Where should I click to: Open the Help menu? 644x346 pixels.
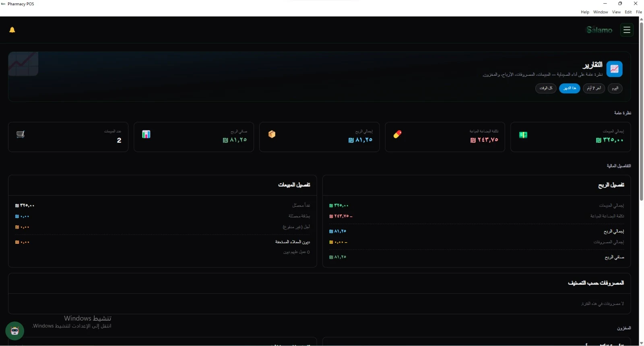point(585,12)
